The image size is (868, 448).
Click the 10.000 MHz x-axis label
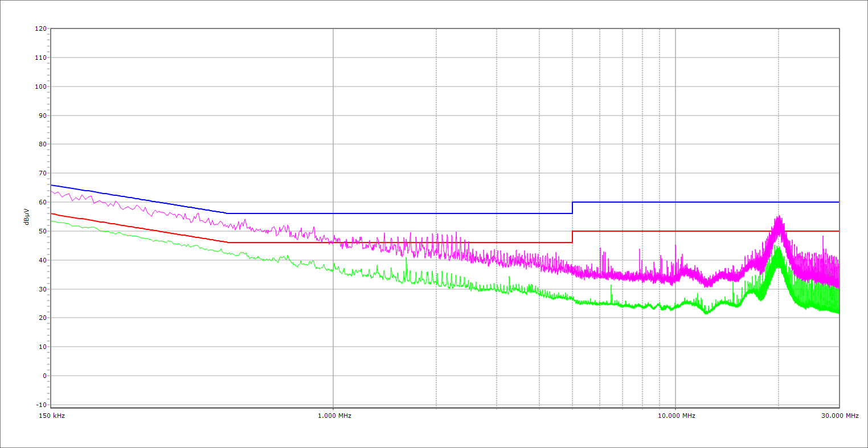click(x=677, y=416)
